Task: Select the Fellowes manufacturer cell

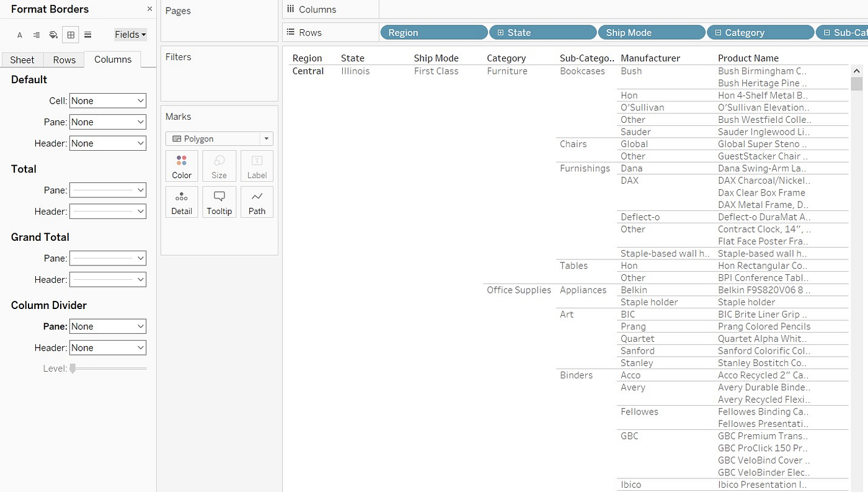Action: (x=639, y=412)
